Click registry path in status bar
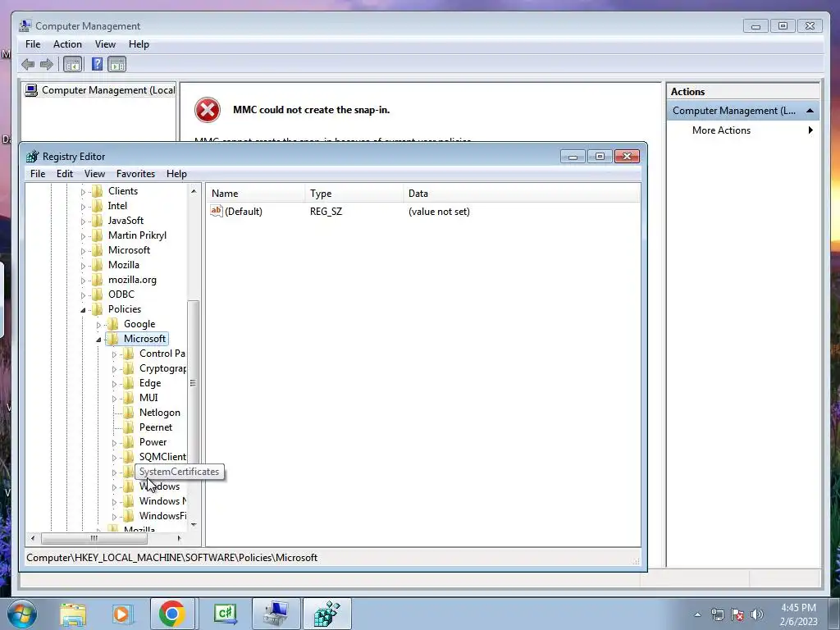840x630 pixels. click(172, 558)
